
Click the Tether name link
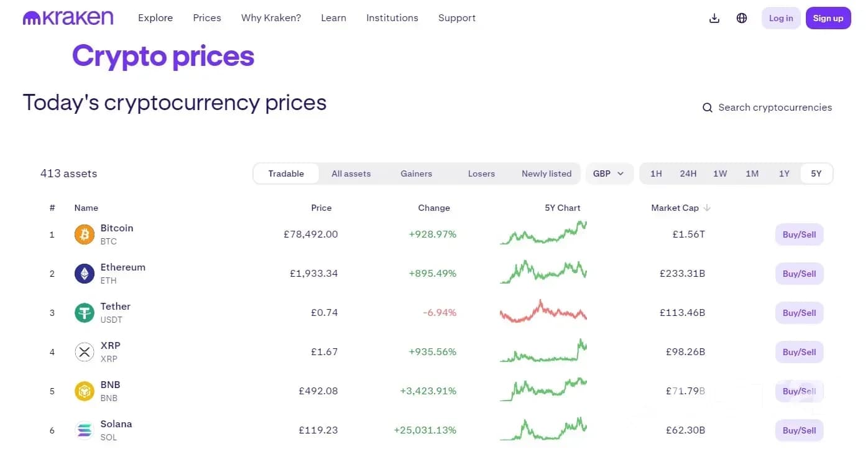click(x=116, y=307)
